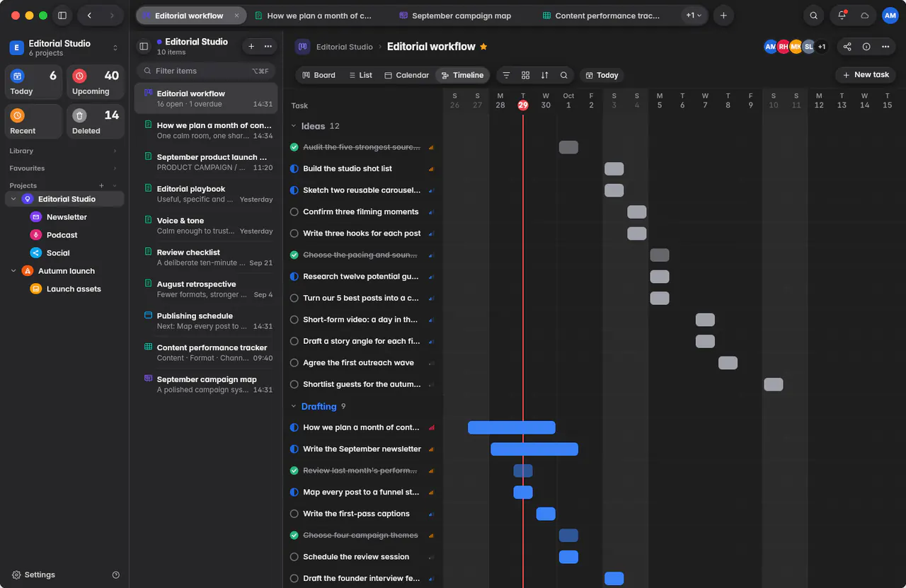Jump the timeline to Today
The width and height of the screenshot is (906, 588).
point(602,75)
